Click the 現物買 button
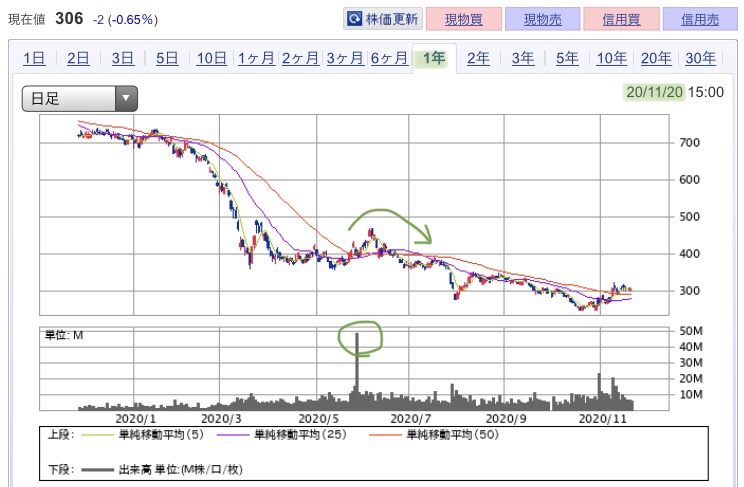744x487 pixels. coord(464,19)
